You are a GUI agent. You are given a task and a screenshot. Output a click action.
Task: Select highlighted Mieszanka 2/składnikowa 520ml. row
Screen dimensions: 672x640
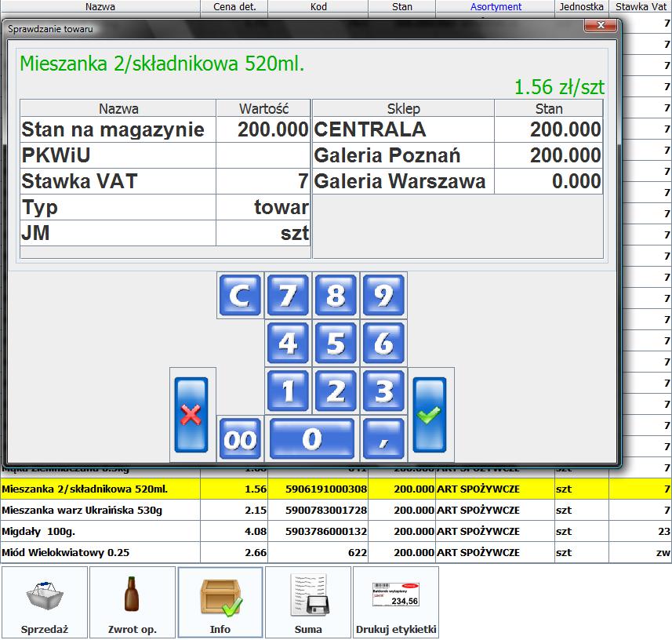(x=336, y=489)
